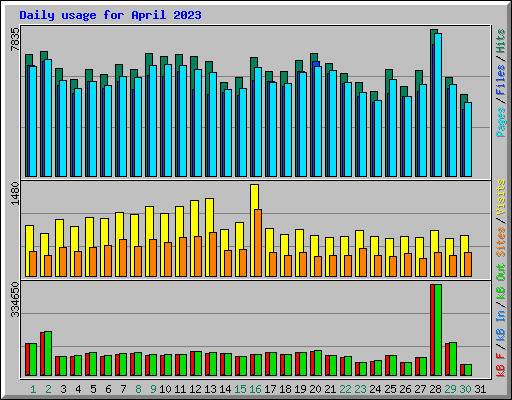Select day label 11 on the axis
The height and width of the screenshot is (400, 512).
pyautogui.click(x=180, y=389)
